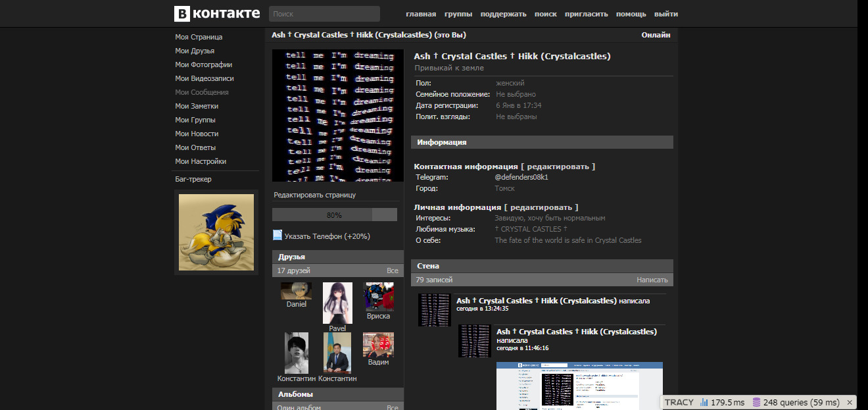Viewport: 868px width, 410px height.
Task: Click friend name Pavel
Action: pyautogui.click(x=337, y=329)
